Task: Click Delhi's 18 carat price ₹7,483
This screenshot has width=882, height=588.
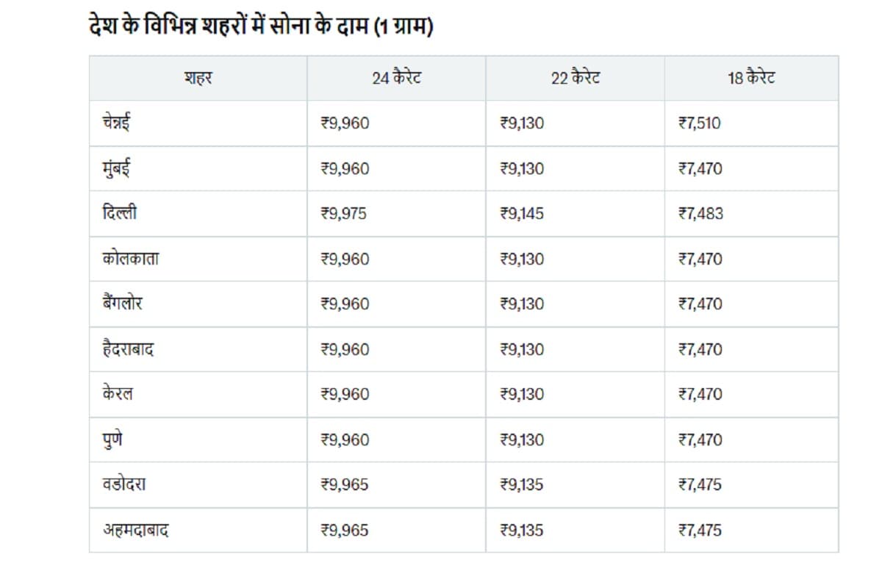Action: click(x=700, y=214)
